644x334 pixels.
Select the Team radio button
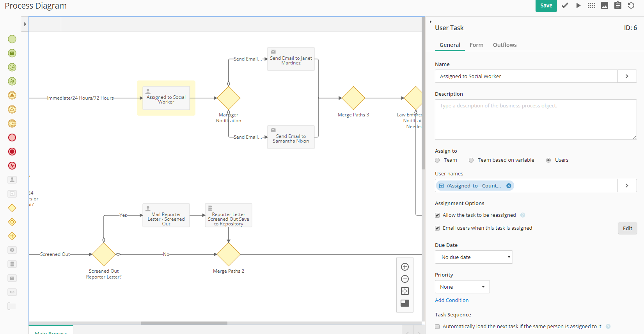(x=437, y=160)
